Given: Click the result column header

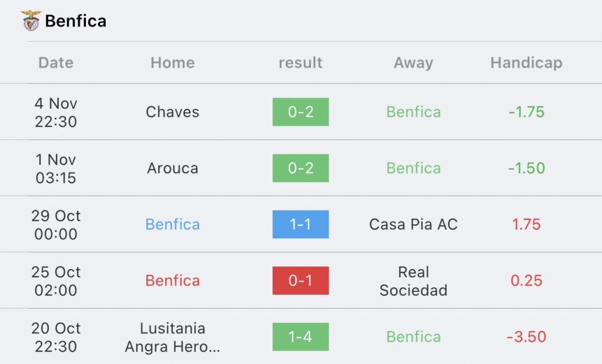Looking at the screenshot, I should pos(300,62).
